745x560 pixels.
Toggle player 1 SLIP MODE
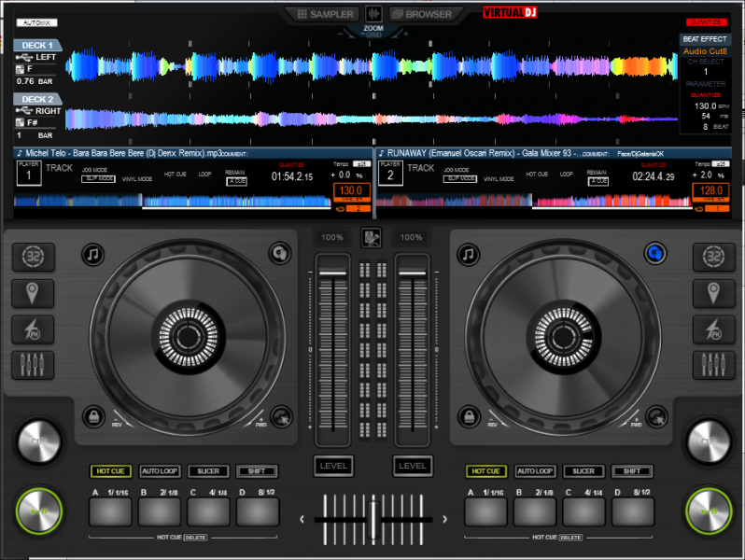99,178
